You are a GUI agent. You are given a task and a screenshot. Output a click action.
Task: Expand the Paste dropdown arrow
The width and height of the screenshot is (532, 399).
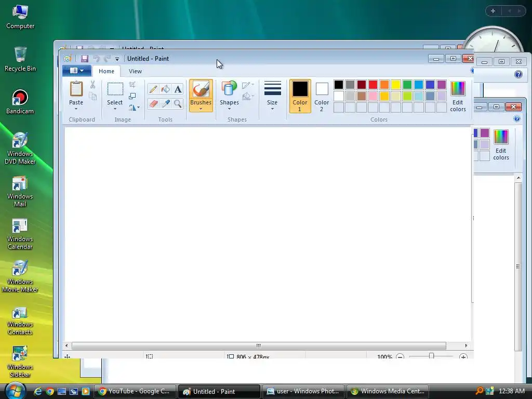click(76, 109)
